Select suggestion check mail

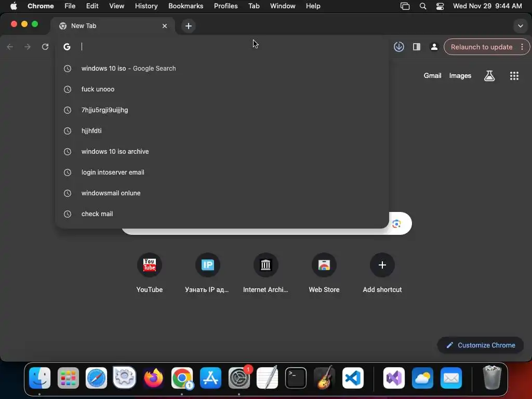222,214
